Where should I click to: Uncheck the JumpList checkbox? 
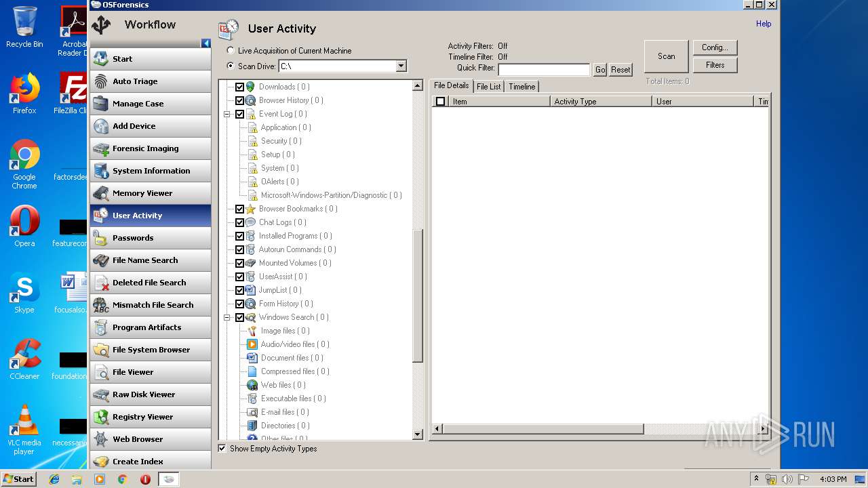pyautogui.click(x=239, y=290)
